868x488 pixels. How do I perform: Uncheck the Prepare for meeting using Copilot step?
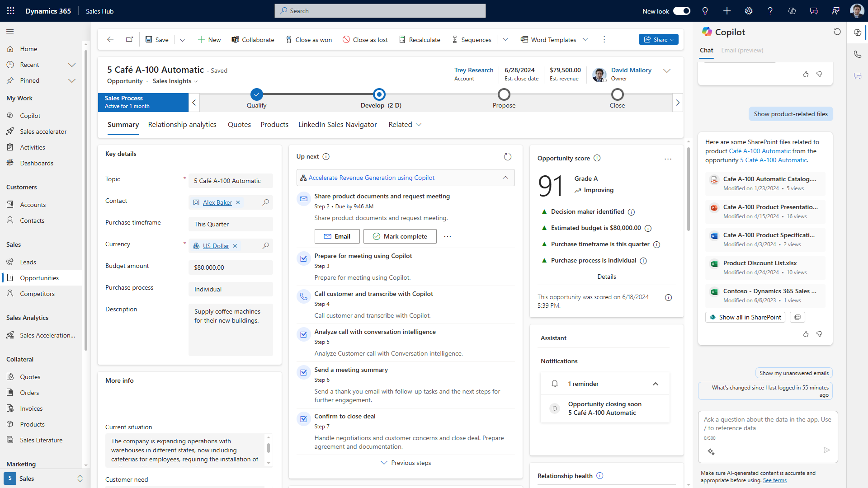pyautogui.click(x=303, y=258)
